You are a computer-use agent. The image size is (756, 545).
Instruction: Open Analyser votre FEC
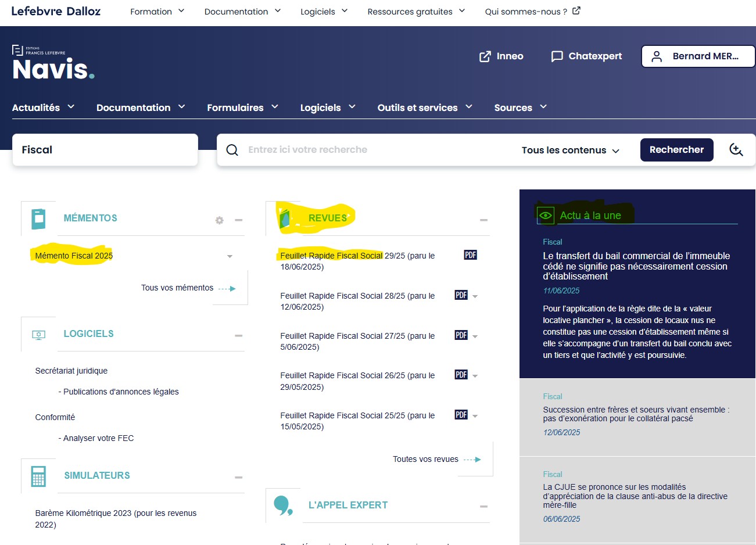(x=98, y=438)
